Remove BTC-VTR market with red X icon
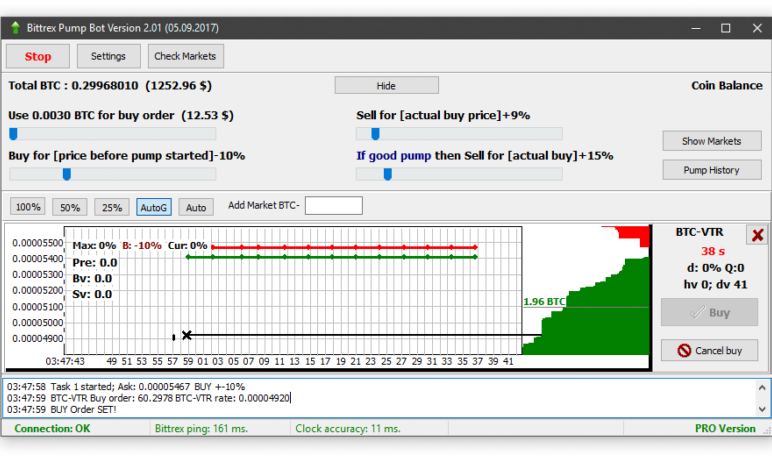Screen dimensions: 772x462 757,235
